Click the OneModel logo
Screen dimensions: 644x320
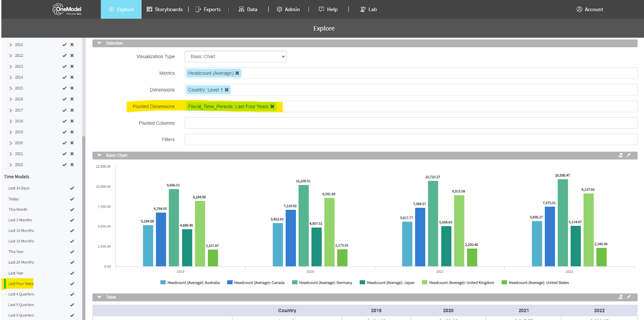click(67, 9)
